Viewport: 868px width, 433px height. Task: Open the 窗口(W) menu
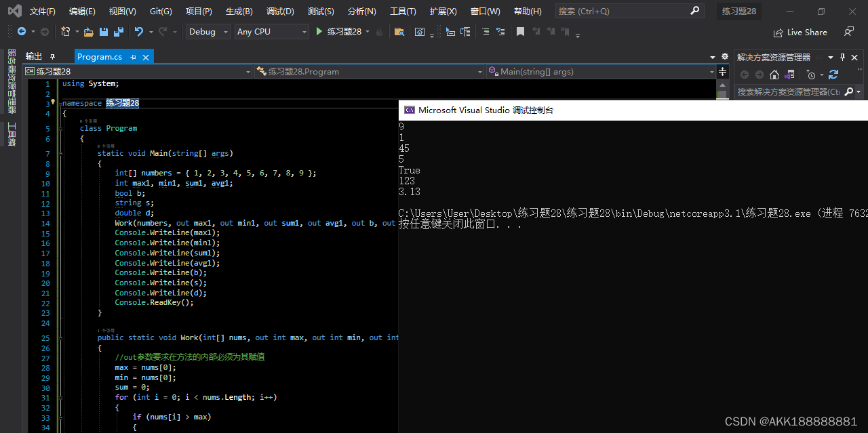point(485,11)
